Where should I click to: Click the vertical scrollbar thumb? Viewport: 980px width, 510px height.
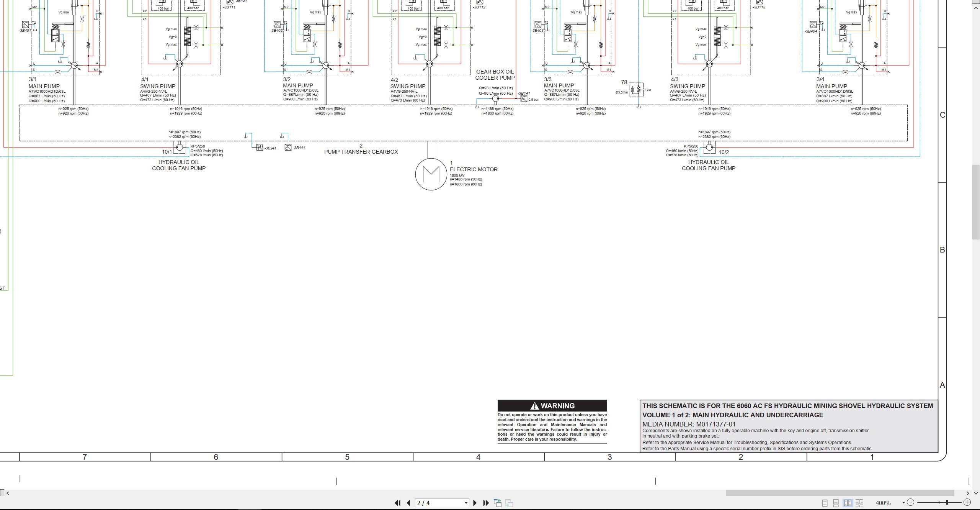point(976,202)
